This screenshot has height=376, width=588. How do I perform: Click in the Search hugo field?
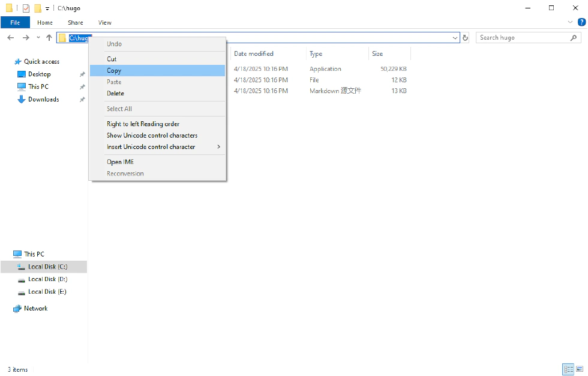(522, 38)
